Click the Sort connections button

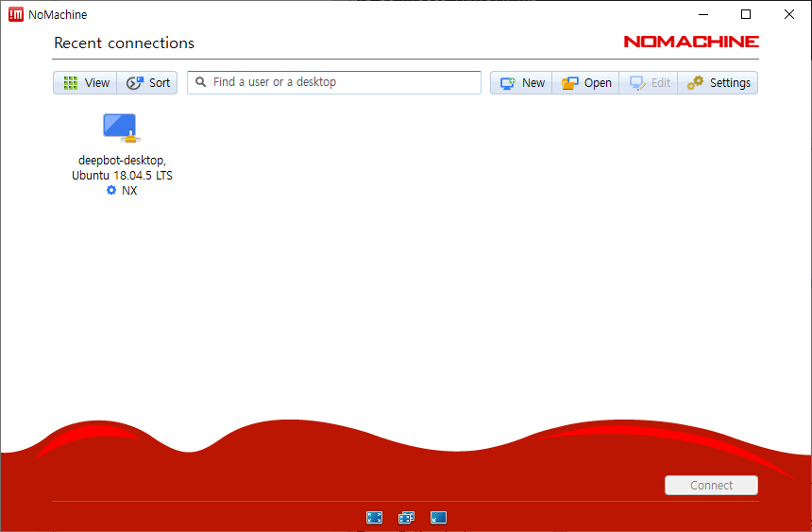pos(147,83)
